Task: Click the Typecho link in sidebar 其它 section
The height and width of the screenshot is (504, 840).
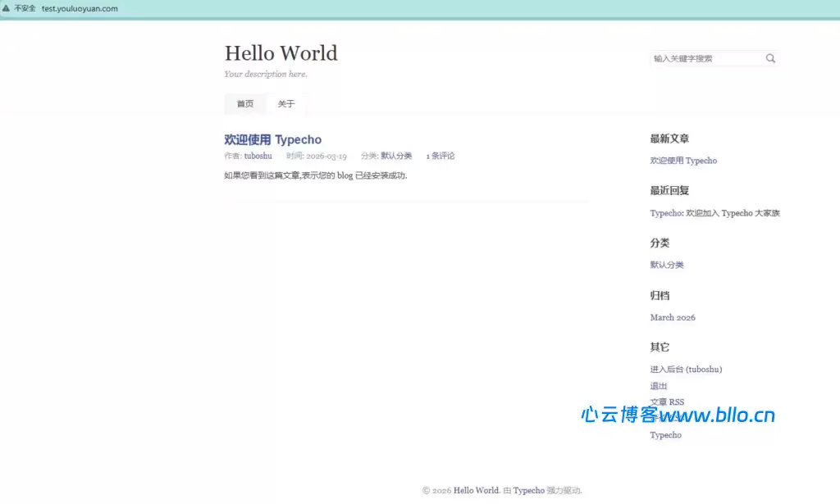Action: [665, 435]
